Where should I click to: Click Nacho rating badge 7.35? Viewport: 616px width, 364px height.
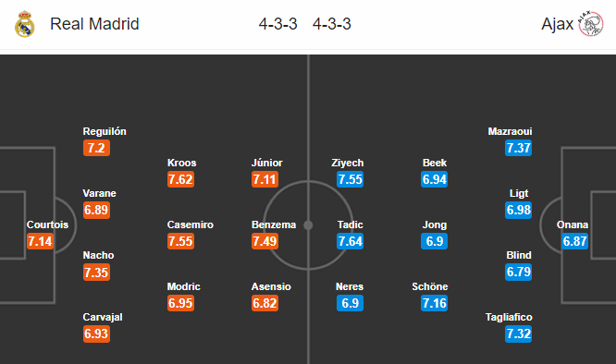96,273
